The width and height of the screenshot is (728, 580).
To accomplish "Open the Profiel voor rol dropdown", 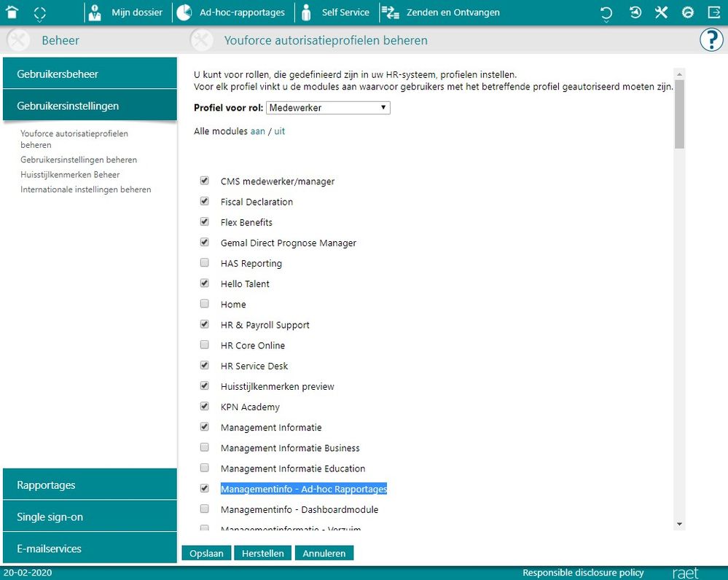I will pyautogui.click(x=328, y=108).
